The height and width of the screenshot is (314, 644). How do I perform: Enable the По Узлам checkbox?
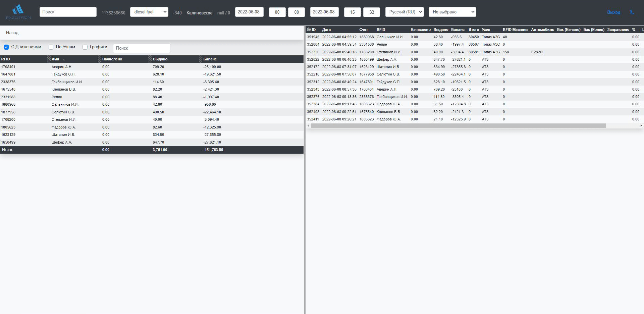[x=51, y=47]
